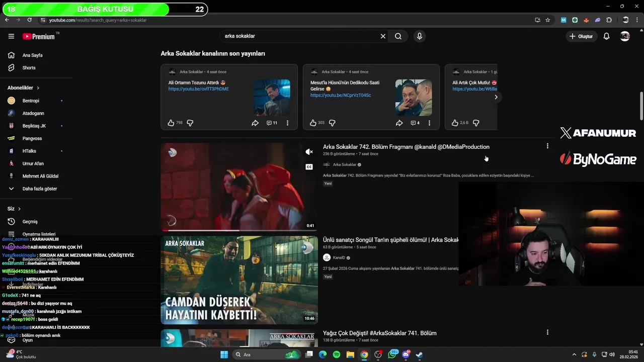Image resolution: width=644 pixels, height=362 pixels.
Task: Like the Ali Ortamın Tozunu Attırdı post
Action: coord(171,123)
